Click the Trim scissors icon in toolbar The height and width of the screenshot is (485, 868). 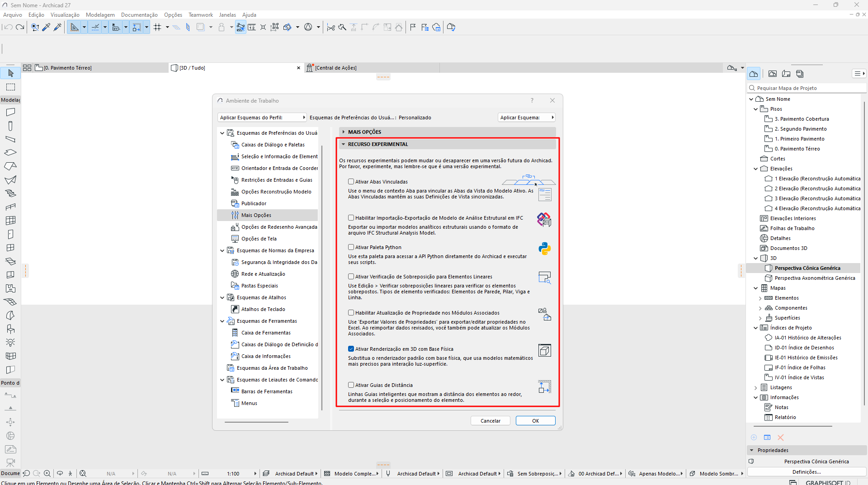331,27
